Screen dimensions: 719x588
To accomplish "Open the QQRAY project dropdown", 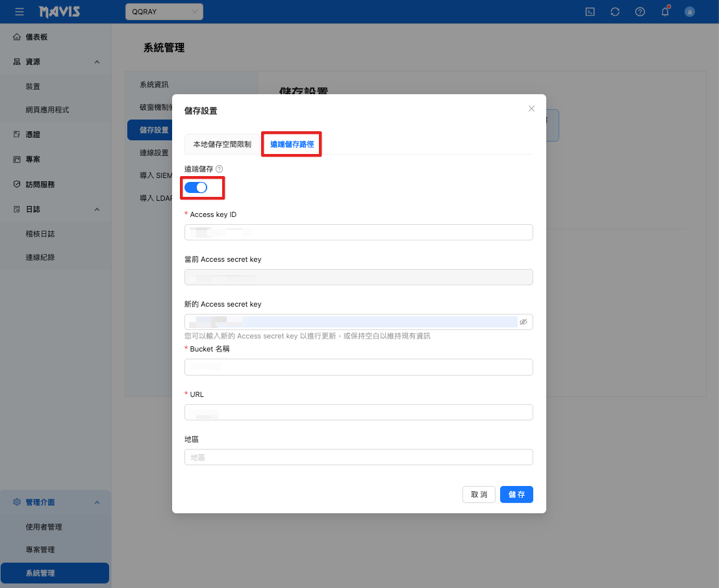I will [164, 12].
